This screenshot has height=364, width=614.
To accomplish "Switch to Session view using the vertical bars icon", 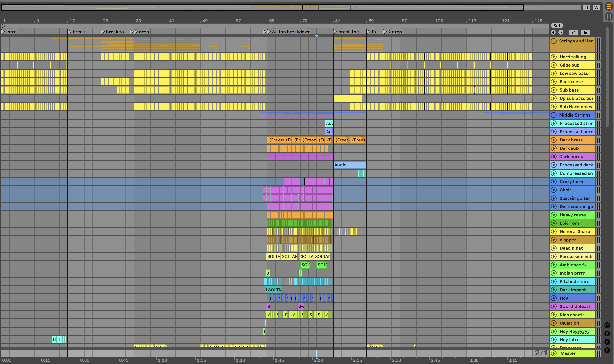I will [x=609, y=16].
